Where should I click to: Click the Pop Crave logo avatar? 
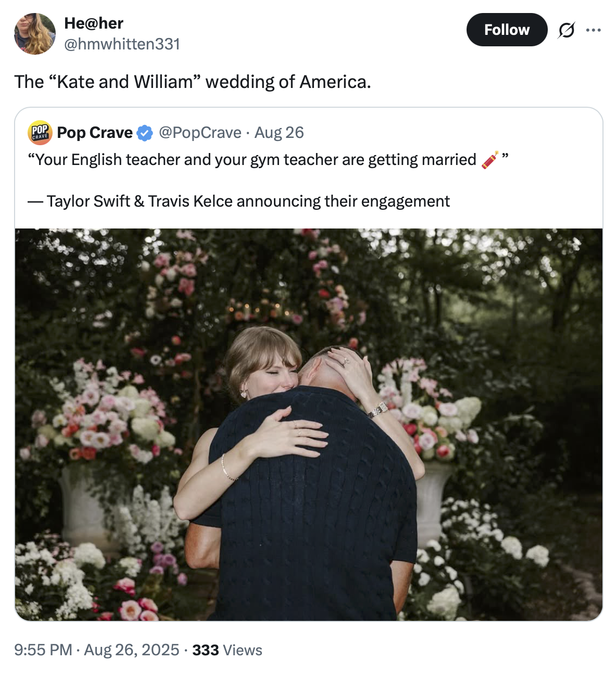pyautogui.click(x=40, y=133)
